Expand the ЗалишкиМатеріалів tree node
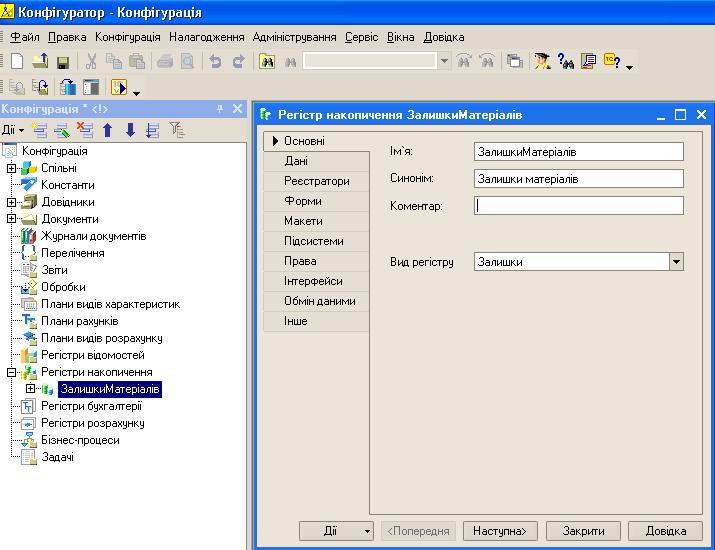The image size is (715, 550). (31, 389)
